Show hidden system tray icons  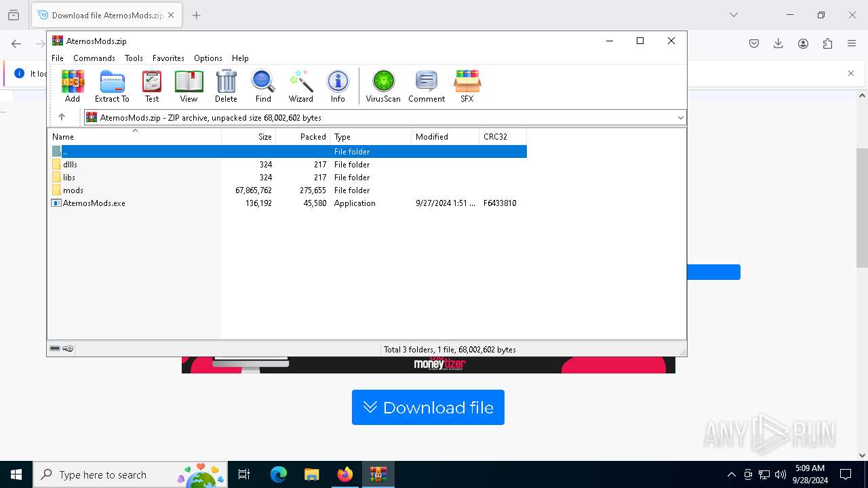pyautogui.click(x=731, y=474)
